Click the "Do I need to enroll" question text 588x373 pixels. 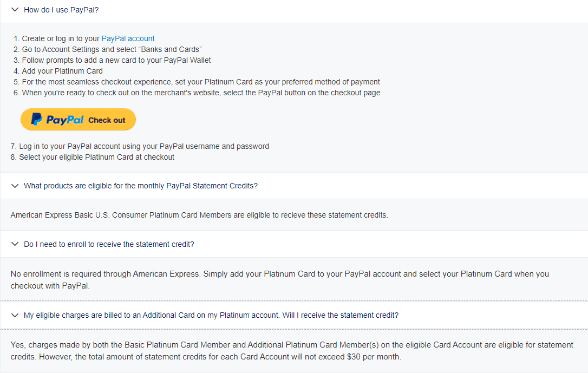click(x=109, y=244)
